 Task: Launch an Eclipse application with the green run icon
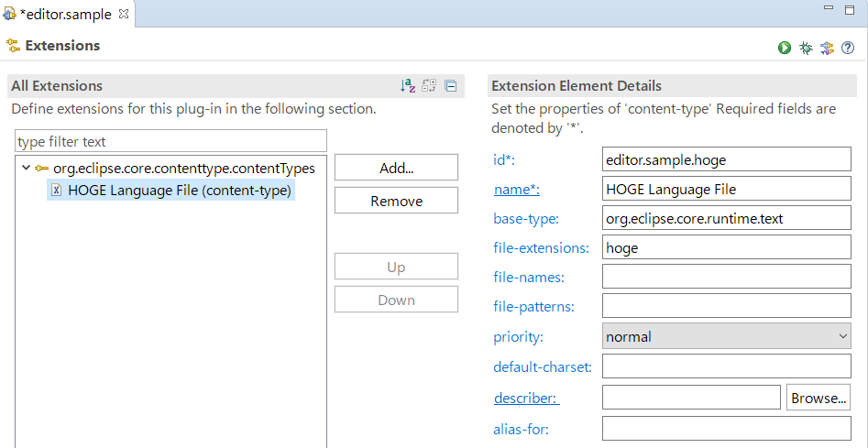[x=785, y=48]
